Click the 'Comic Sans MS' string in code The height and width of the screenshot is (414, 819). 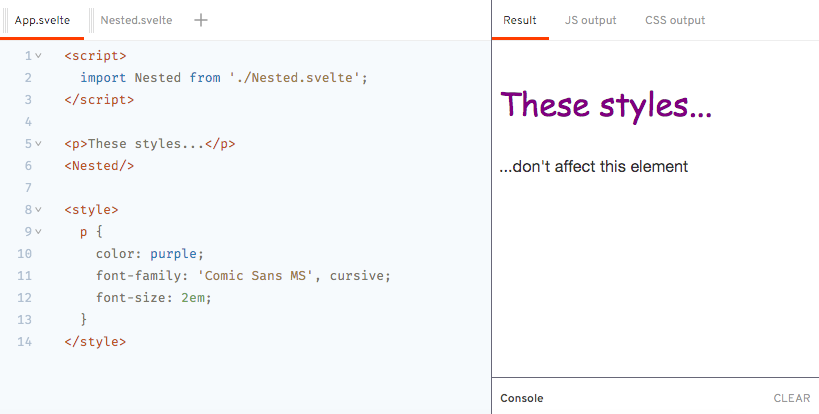255,276
